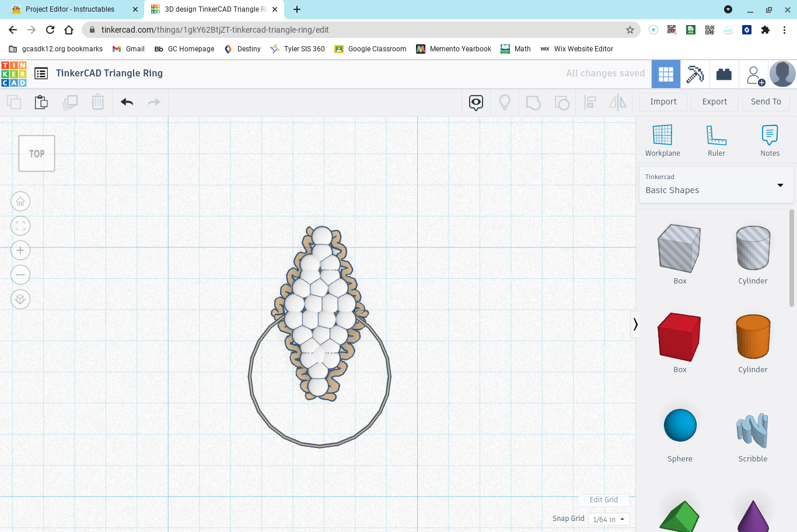Toggle transparency with the light bulb icon
The image size is (797, 532).
tap(504, 102)
